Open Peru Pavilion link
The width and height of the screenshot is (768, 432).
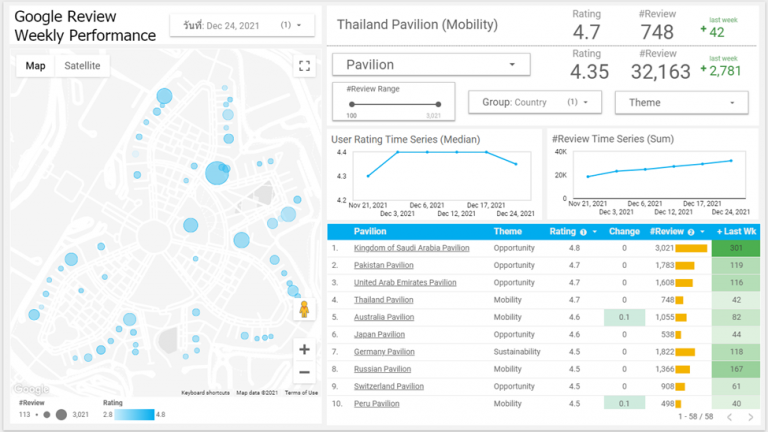[377, 404]
